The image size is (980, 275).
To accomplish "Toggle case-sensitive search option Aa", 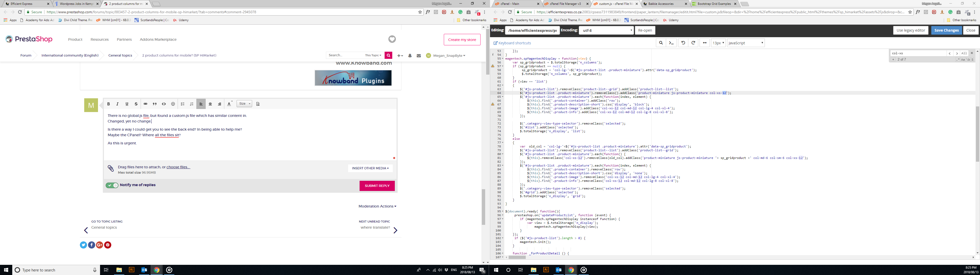I will [963, 60].
